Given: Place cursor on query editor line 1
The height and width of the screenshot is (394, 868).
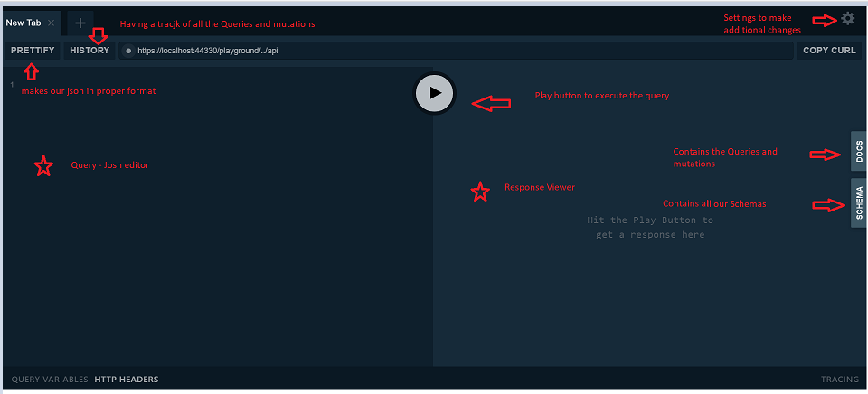Looking at the screenshot, I should pos(222,85).
